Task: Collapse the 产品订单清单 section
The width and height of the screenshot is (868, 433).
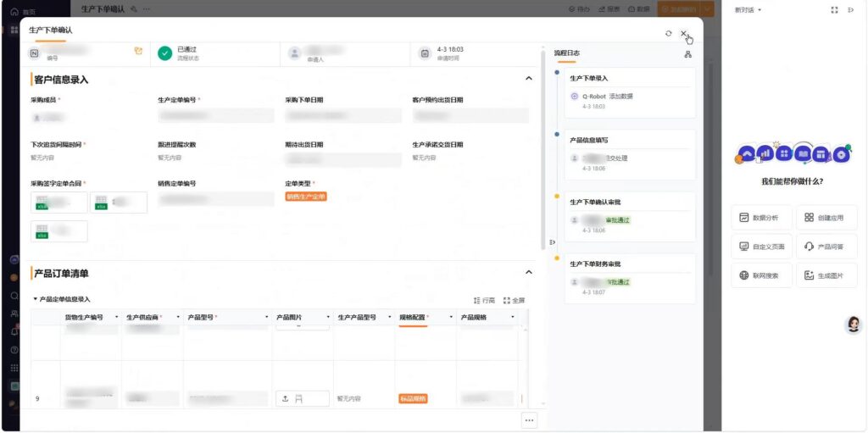Action: (529, 273)
